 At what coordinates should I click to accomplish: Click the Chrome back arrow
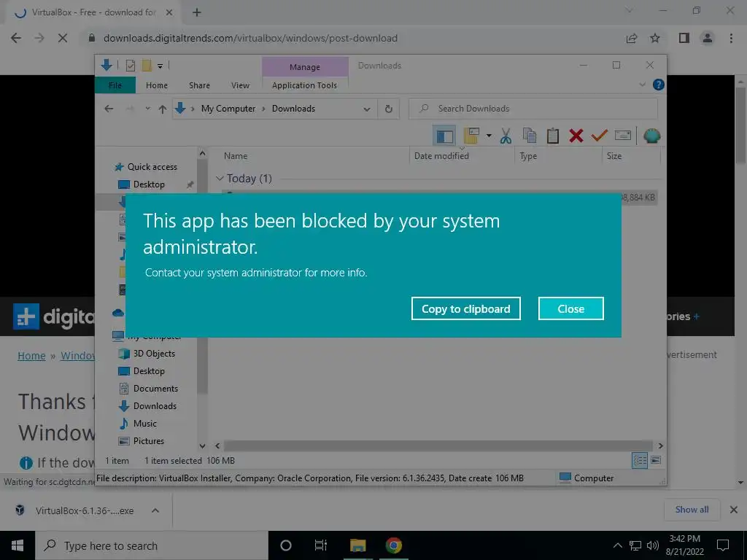click(16, 38)
